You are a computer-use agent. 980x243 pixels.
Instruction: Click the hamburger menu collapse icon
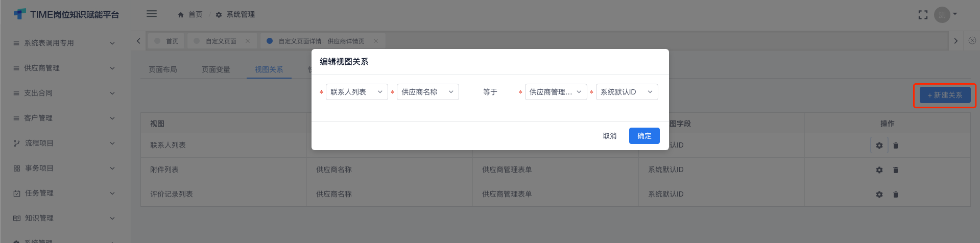pos(152,14)
